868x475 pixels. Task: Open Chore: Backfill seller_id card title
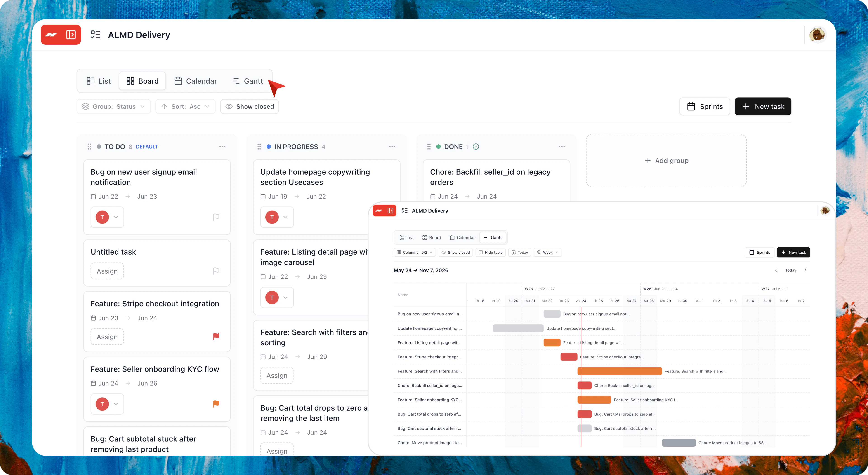tap(490, 177)
